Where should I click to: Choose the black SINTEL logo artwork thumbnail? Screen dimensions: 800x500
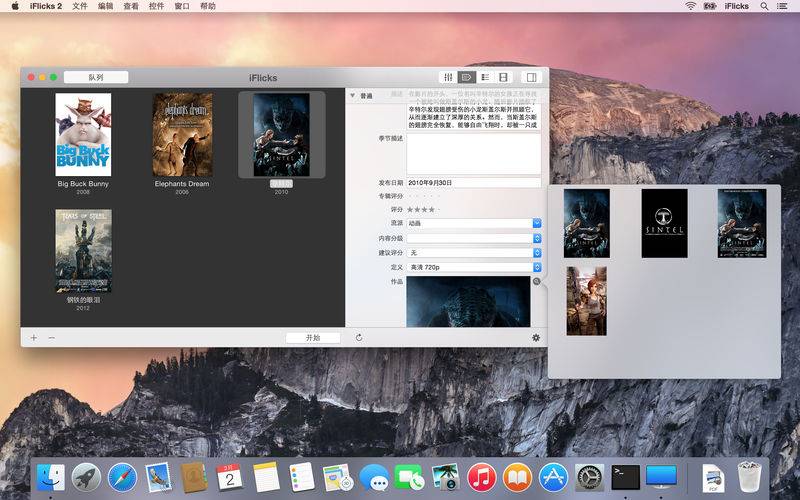(x=664, y=223)
